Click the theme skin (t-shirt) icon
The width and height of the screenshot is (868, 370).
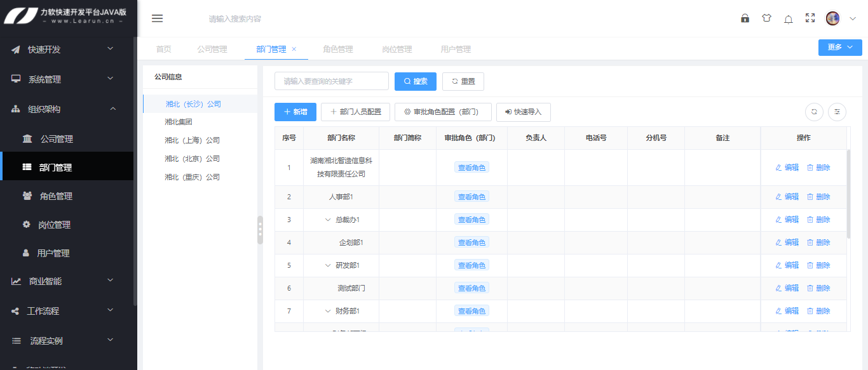[766, 18]
